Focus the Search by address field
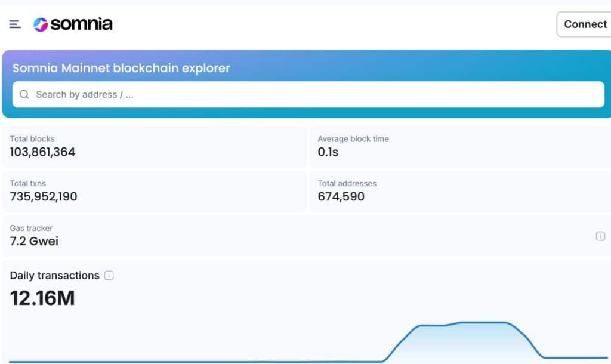611x364 pixels. pyautogui.click(x=308, y=94)
